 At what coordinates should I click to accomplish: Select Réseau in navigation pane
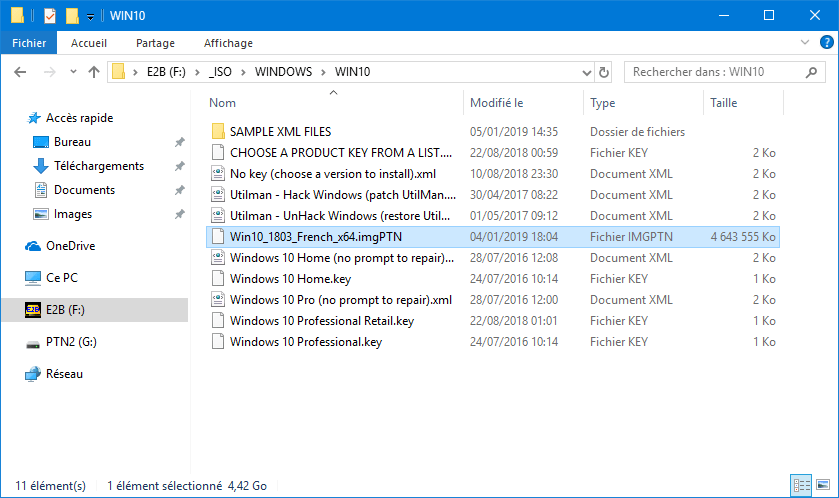(x=64, y=374)
